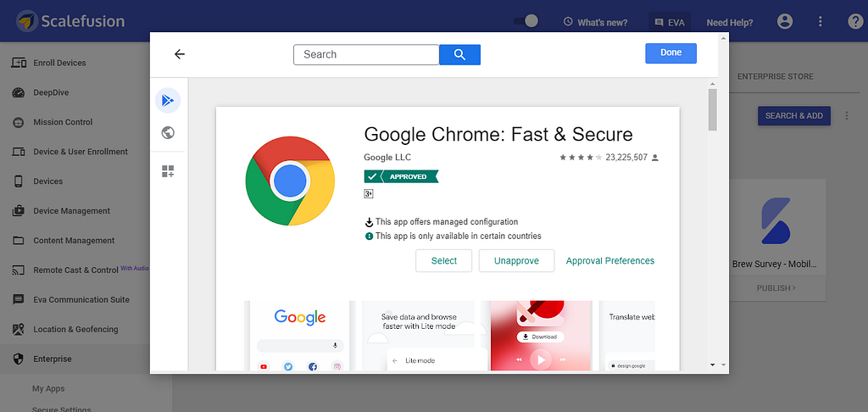
Task: Click the dialog vertical scrollbar thumb
Action: (712, 109)
